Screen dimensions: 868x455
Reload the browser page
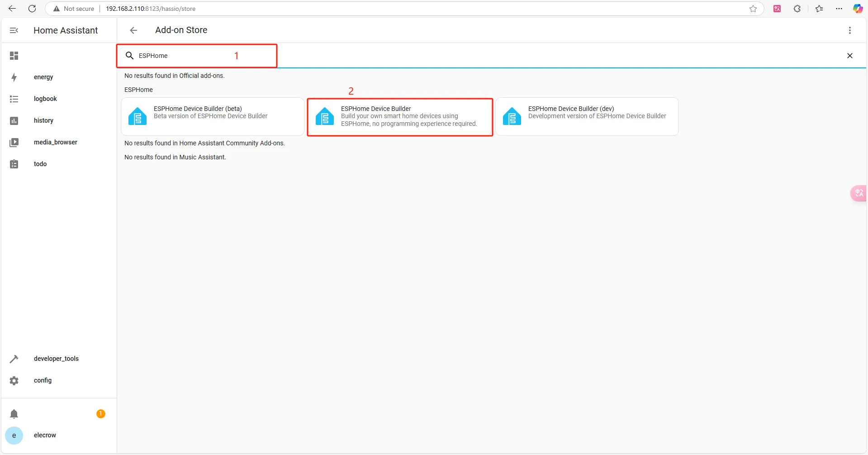click(x=32, y=9)
